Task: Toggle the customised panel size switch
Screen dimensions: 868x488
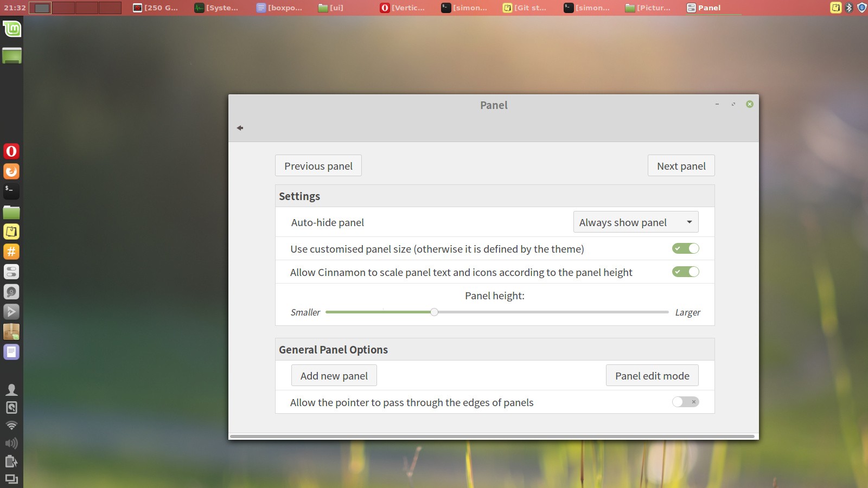Action: pos(686,248)
